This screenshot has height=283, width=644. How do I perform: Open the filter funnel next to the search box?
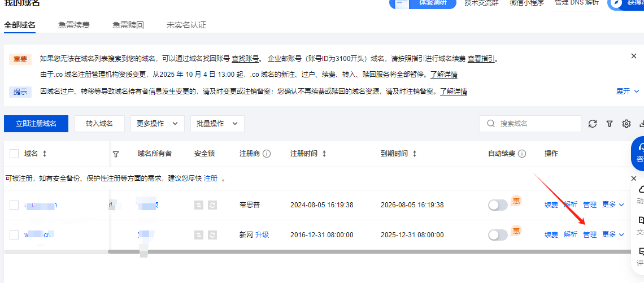(x=610, y=124)
